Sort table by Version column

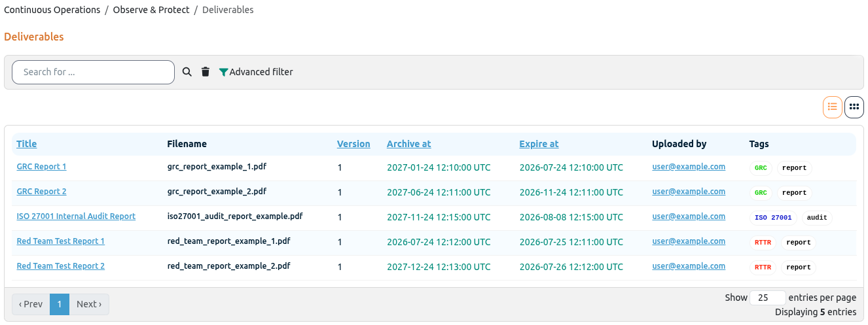click(353, 144)
